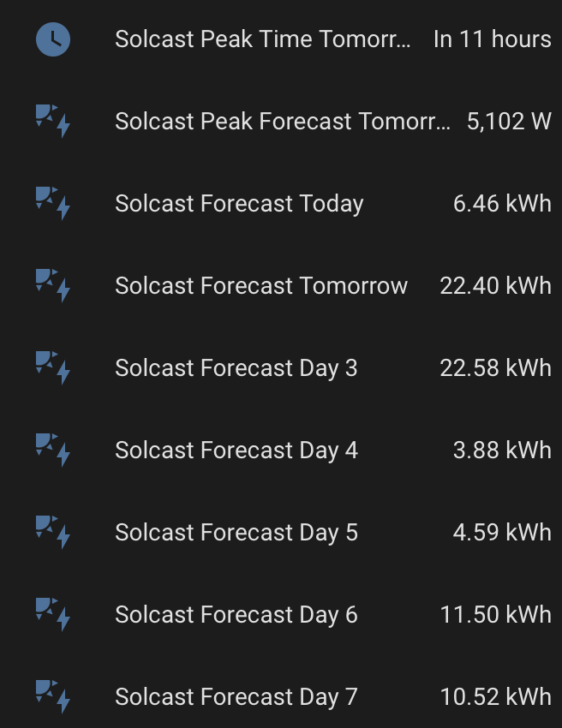Click the solar icon beside Peak Forecast Tomorrow
This screenshot has height=728, width=562.
tap(53, 122)
